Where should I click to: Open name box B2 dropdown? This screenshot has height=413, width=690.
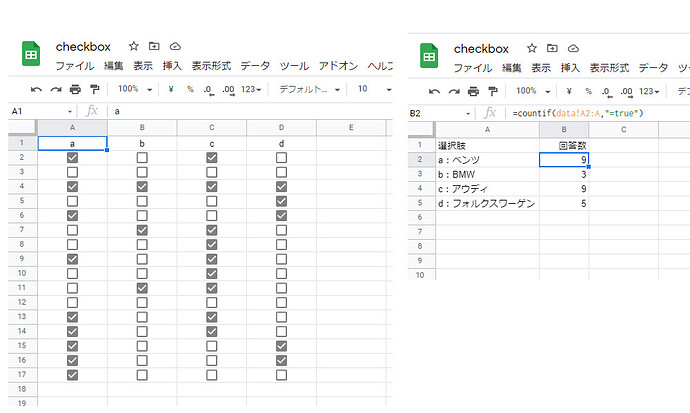(468, 114)
